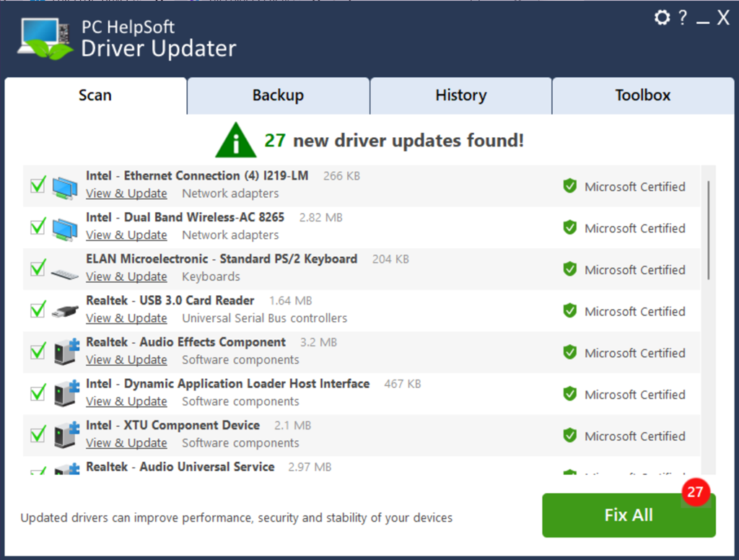The height and width of the screenshot is (560, 739).
Task: Click the green info triangle icon
Action: 236,140
